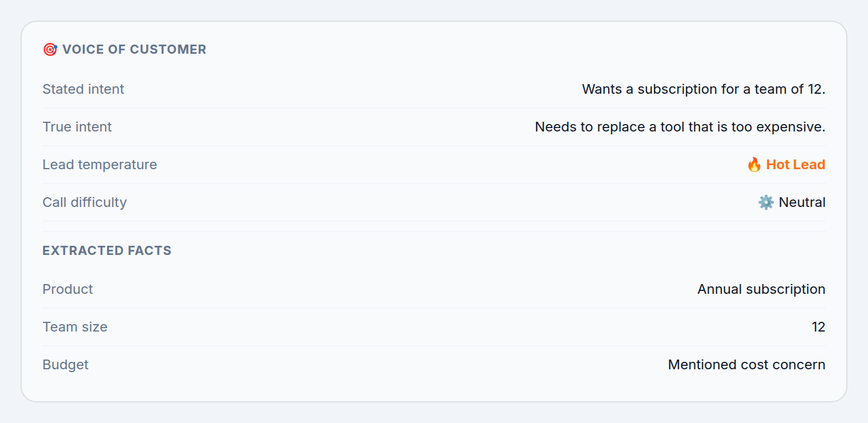
Task: Click the Lead temperature label
Action: [99, 165]
